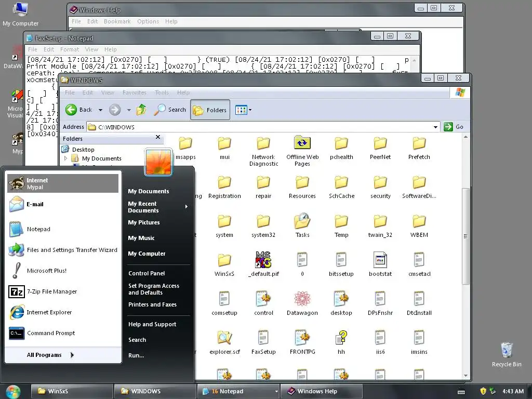Select the bootstat file icon
This screenshot has width=532, height=399.
click(x=380, y=264)
